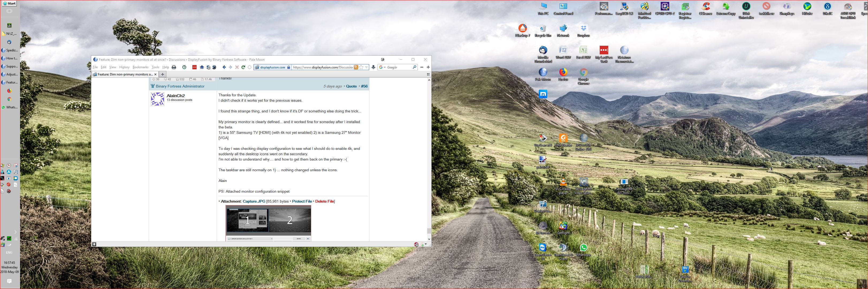
Task: Open the list-all-tabs button on the tab bar
Action: pyautogui.click(x=428, y=74)
